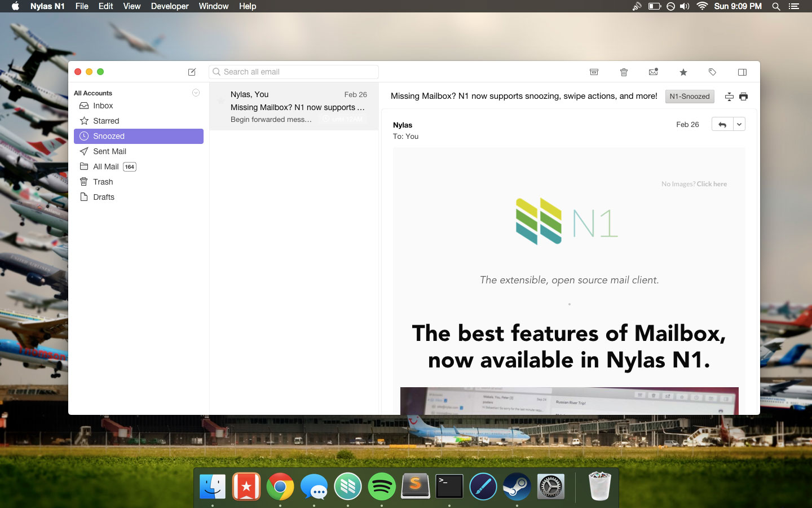Open the Sent Mail folder
This screenshot has width=812, height=508.
tap(139, 151)
